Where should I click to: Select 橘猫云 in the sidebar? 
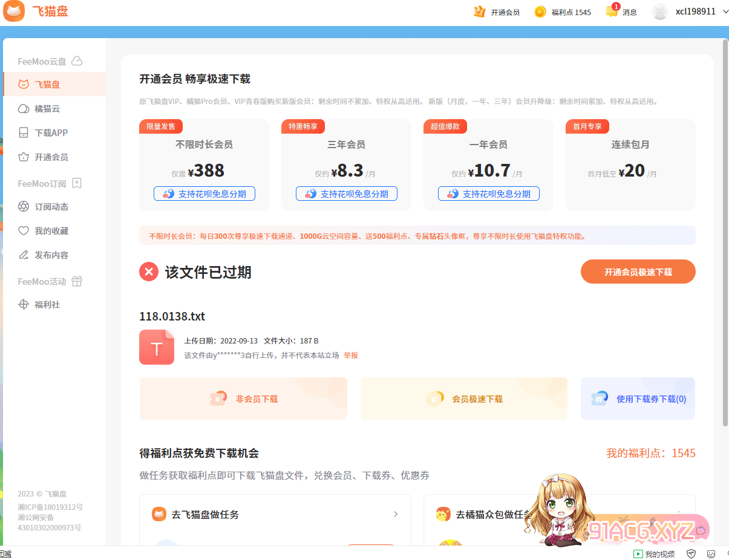pyautogui.click(x=47, y=109)
